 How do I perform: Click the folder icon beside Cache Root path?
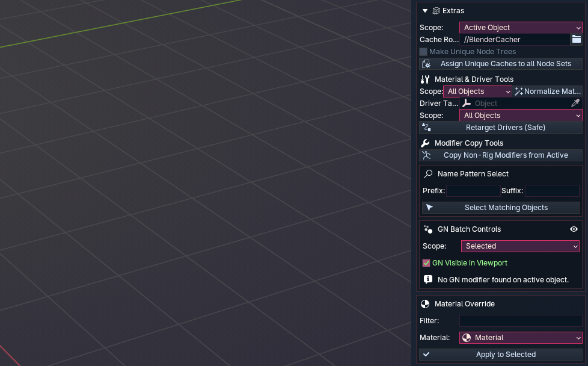click(576, 40)
